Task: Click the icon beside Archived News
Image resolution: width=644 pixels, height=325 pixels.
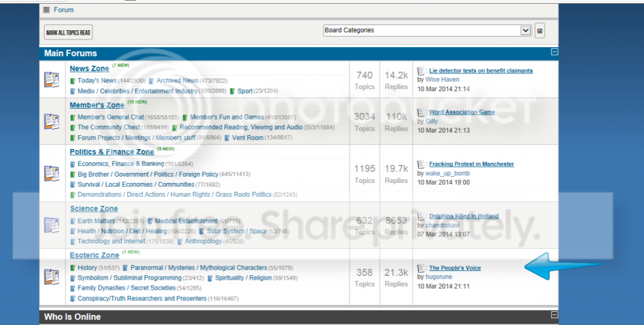Action: coord(151,81)
